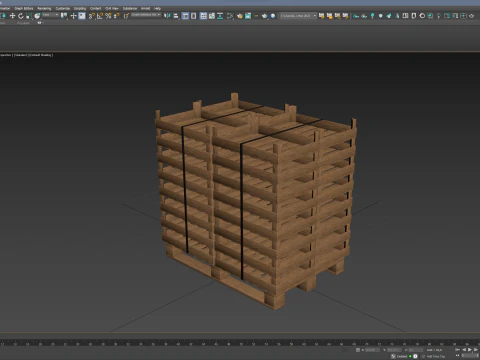This screenshot has height=360, width=480.
Task: Toggle Percent Snap
Action: tap(108, 16)
